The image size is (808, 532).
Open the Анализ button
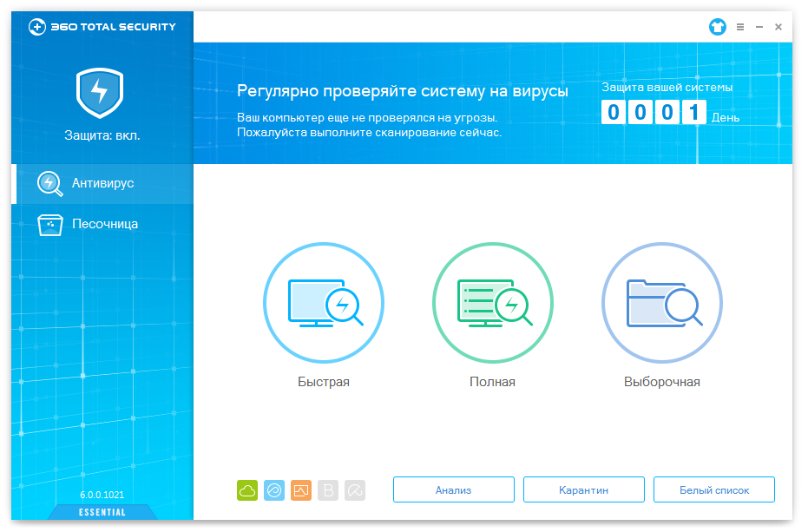click(x=453, y=489)
